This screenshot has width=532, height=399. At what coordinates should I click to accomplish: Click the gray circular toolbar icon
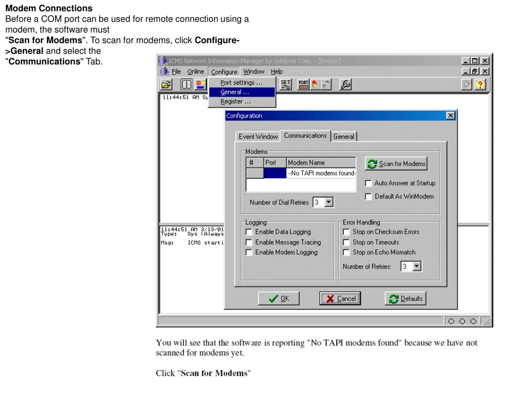467,85
